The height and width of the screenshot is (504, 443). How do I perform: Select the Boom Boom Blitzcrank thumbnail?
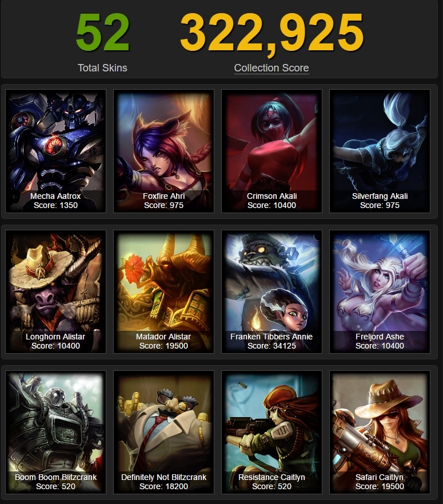coord(55,432)
